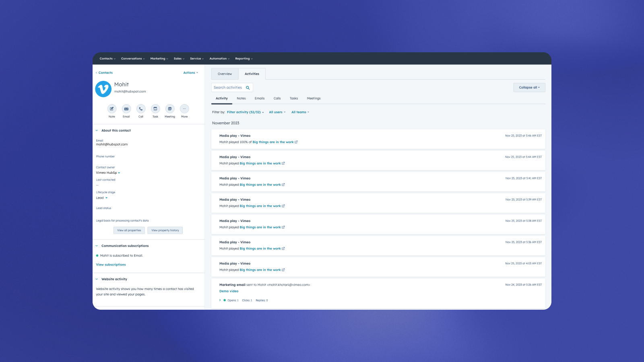Collapse the About this contact section
The image size is (644, 362).
97,131
